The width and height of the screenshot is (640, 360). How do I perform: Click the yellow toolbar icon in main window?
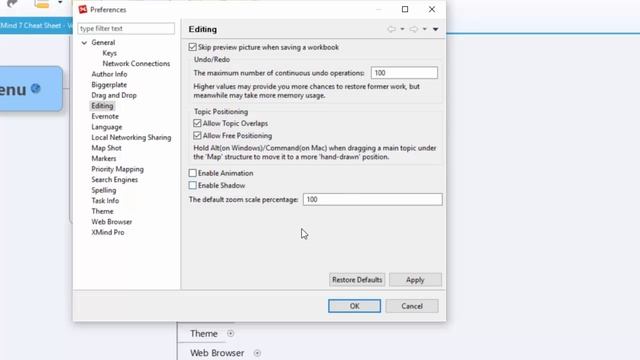[42, 4]
